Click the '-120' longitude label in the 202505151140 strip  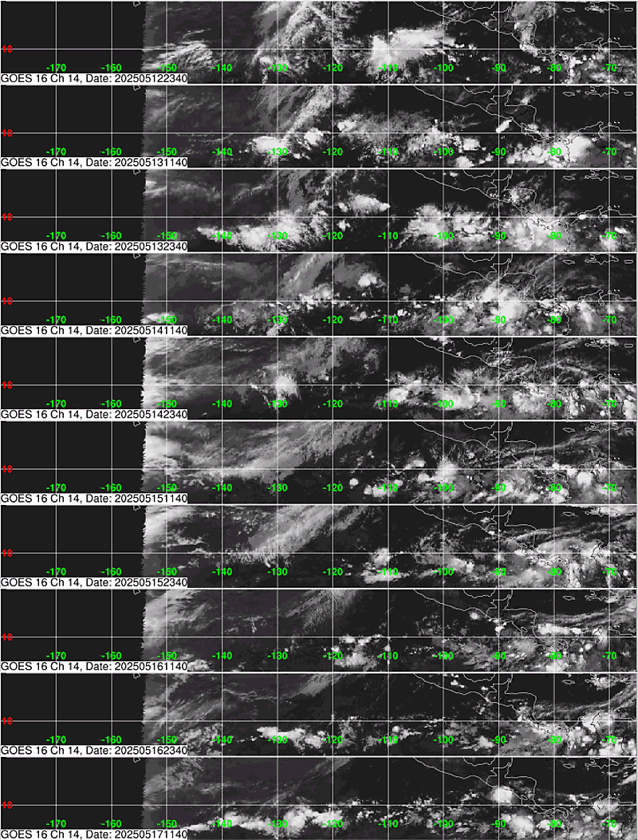(333, 488)
